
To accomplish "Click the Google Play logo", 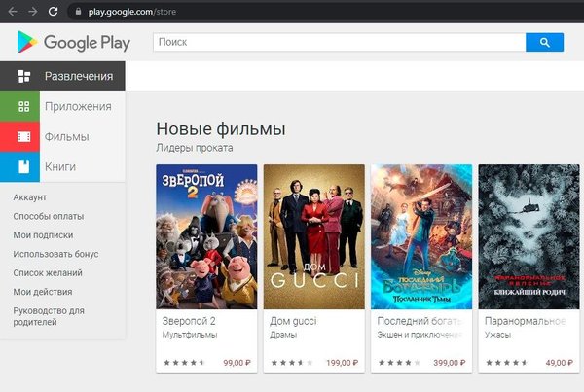I will (74, 42).
